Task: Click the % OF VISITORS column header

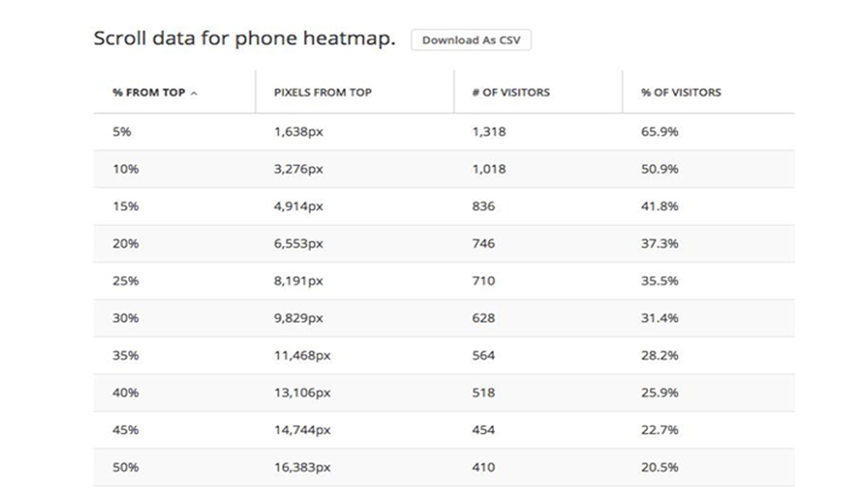Action: [x=681, y=93]
